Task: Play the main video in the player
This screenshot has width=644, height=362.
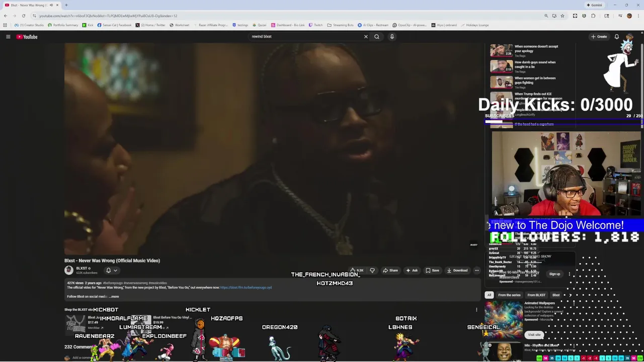Action: click(x=274, y=149)
